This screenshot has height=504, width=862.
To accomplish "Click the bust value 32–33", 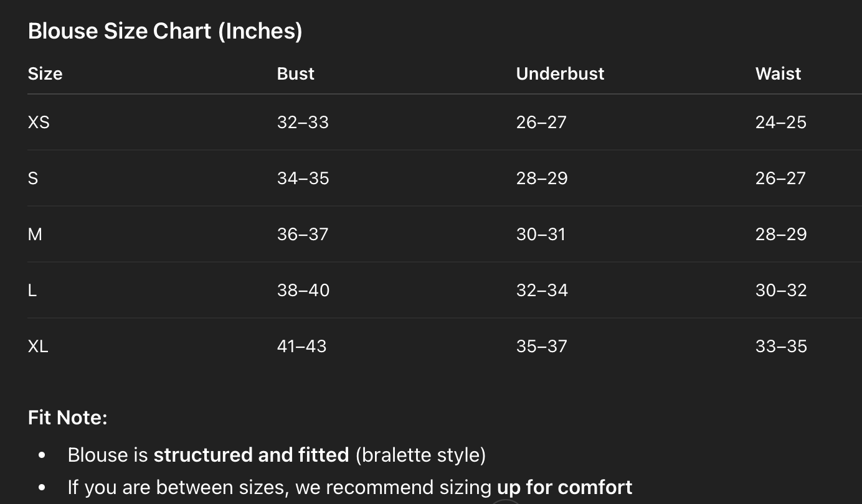I will click(303, 122).
